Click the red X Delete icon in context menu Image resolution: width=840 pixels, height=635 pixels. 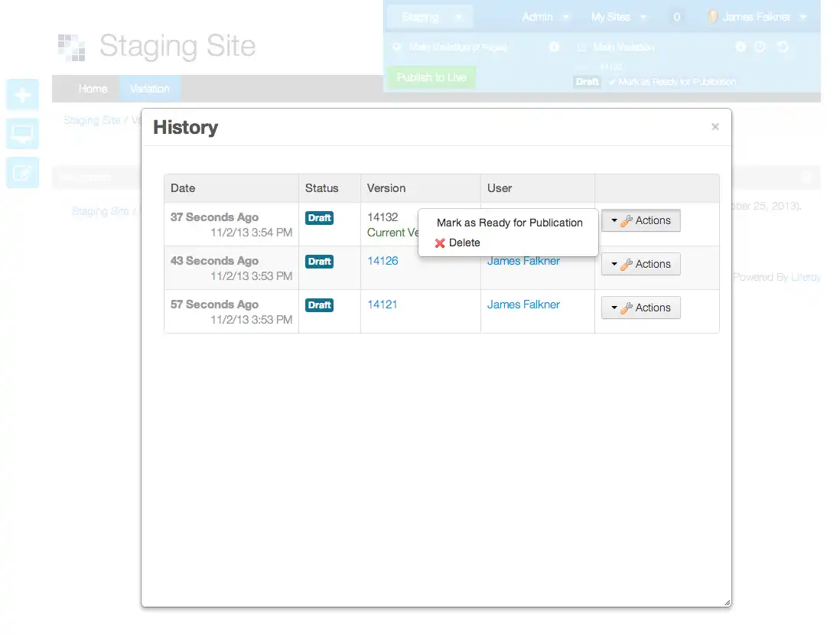pyautogui.click(x=441, y=243)
